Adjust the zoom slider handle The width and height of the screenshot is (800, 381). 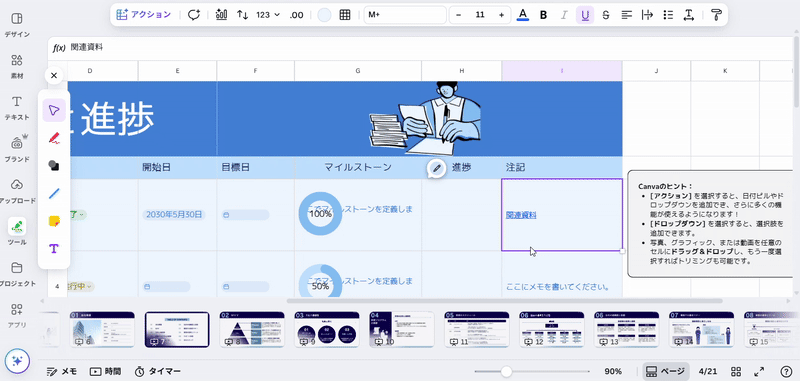point(506,371)
